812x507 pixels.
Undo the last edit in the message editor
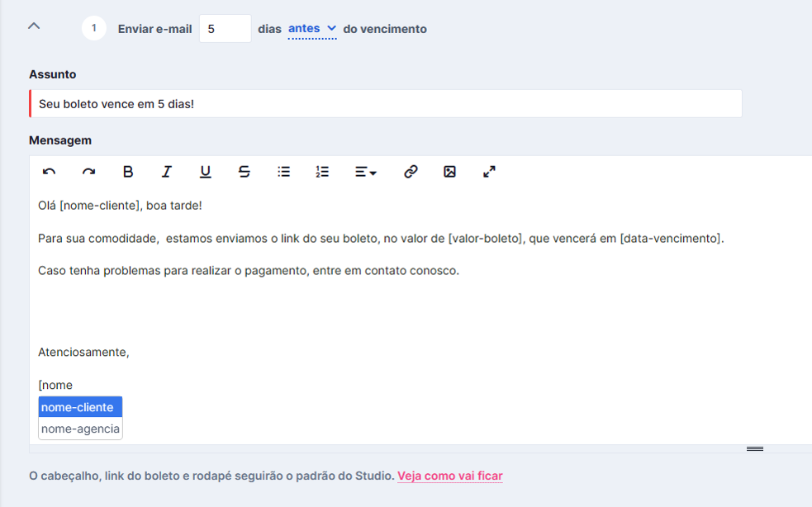(50, 172)
